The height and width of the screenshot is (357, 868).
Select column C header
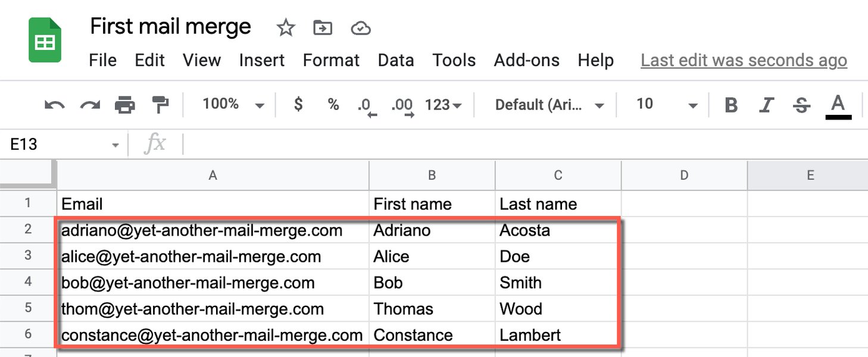point(558,176)
